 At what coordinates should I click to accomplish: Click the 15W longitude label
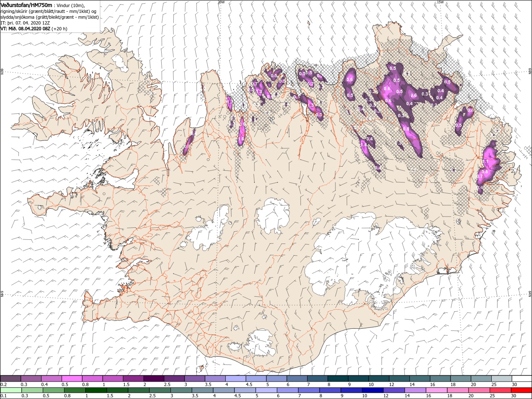(441, 2)
